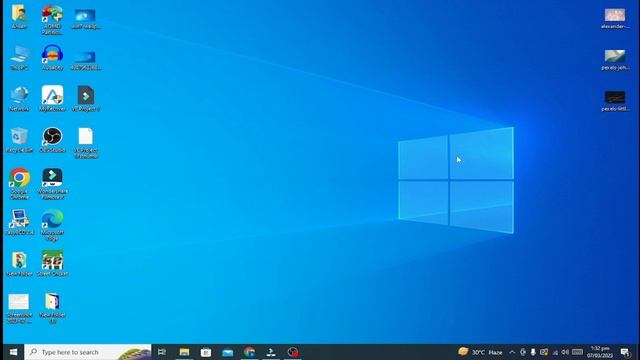
Task: Expand the hidden system tray icons chevron
Action: point(512,352)
